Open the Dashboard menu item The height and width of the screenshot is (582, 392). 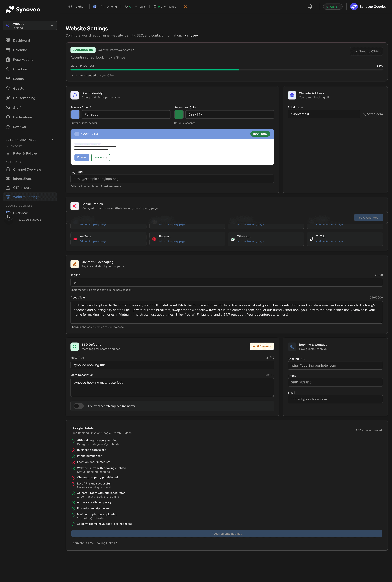pos(21,40)
